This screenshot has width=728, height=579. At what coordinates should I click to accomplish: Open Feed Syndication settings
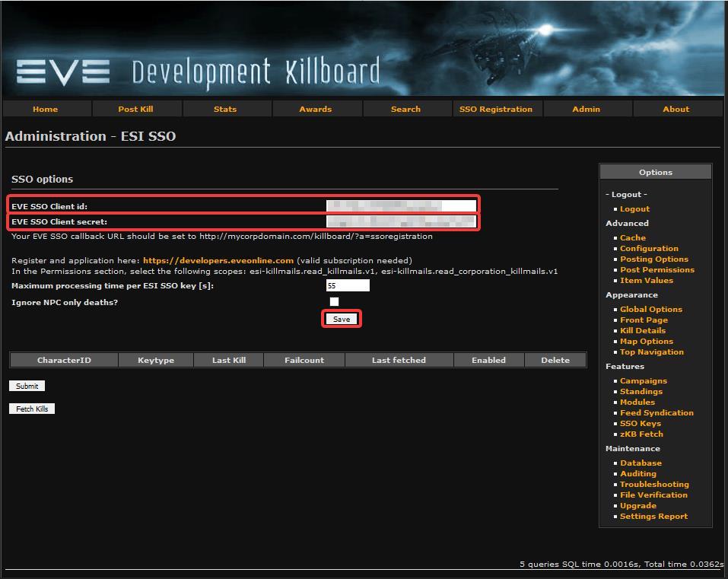click(x=657, y=413)
